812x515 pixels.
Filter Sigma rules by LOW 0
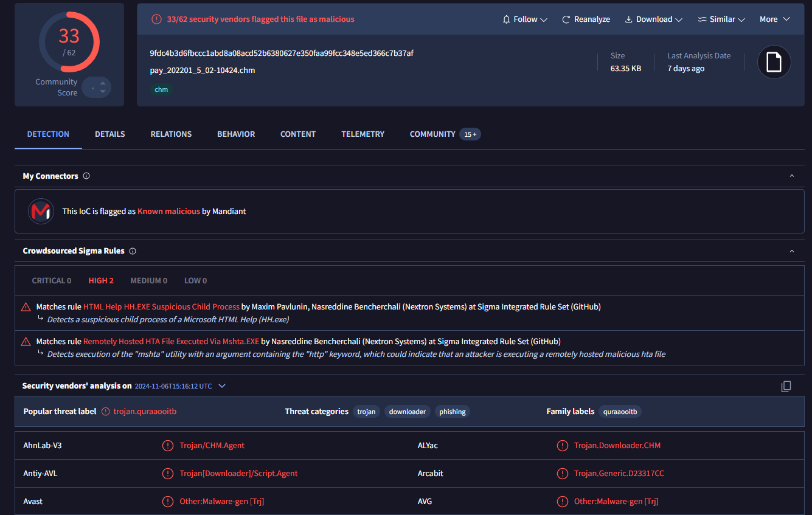[196, 281]
